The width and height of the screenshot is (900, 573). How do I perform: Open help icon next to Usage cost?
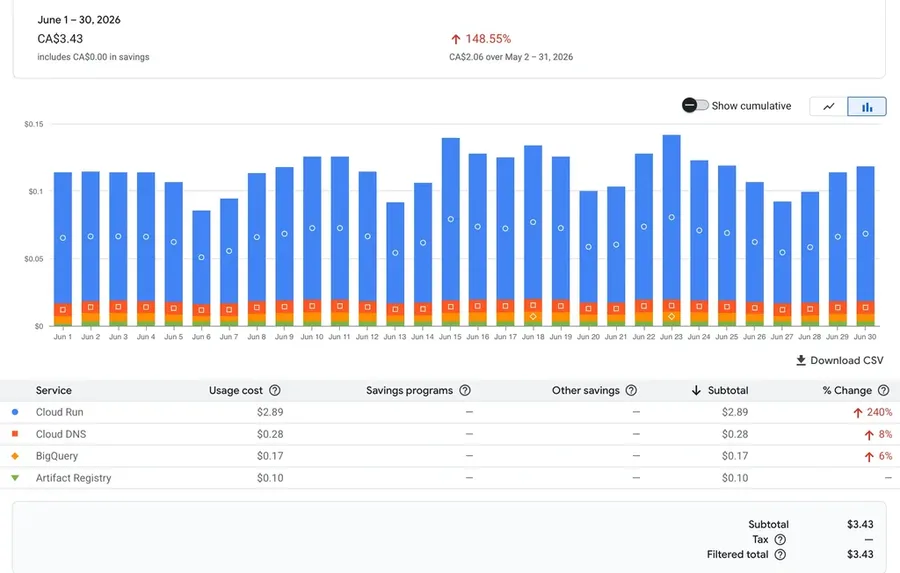click(x=275, y=390)
